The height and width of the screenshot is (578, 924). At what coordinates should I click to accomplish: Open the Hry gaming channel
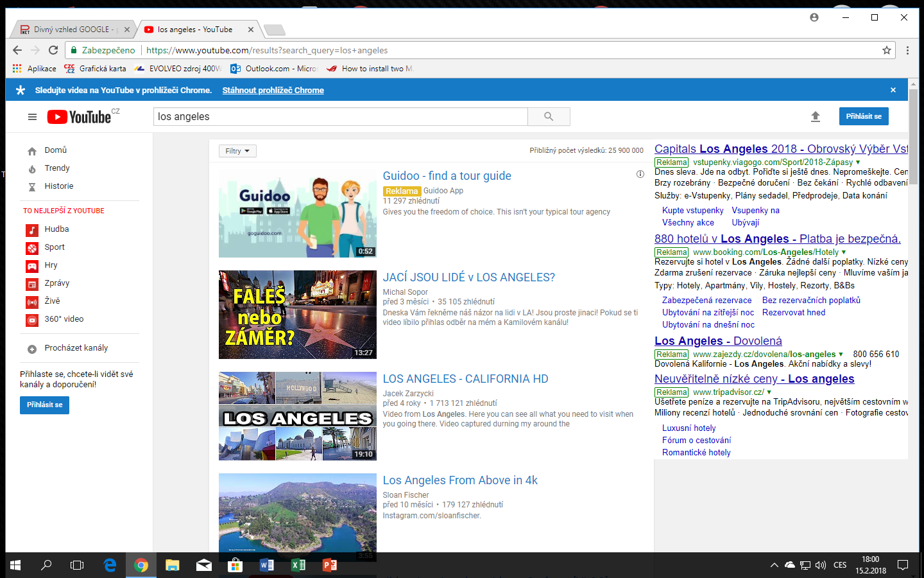pos(51,265)
